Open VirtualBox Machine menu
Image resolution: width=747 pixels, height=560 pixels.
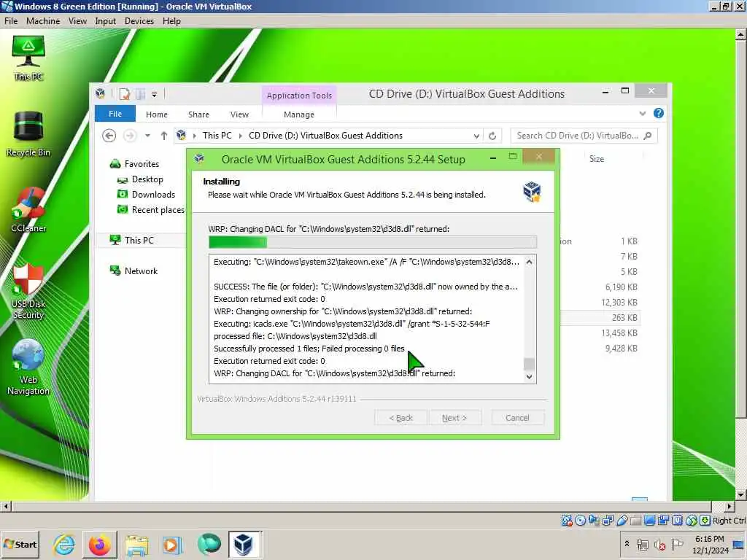click(43, 21)
